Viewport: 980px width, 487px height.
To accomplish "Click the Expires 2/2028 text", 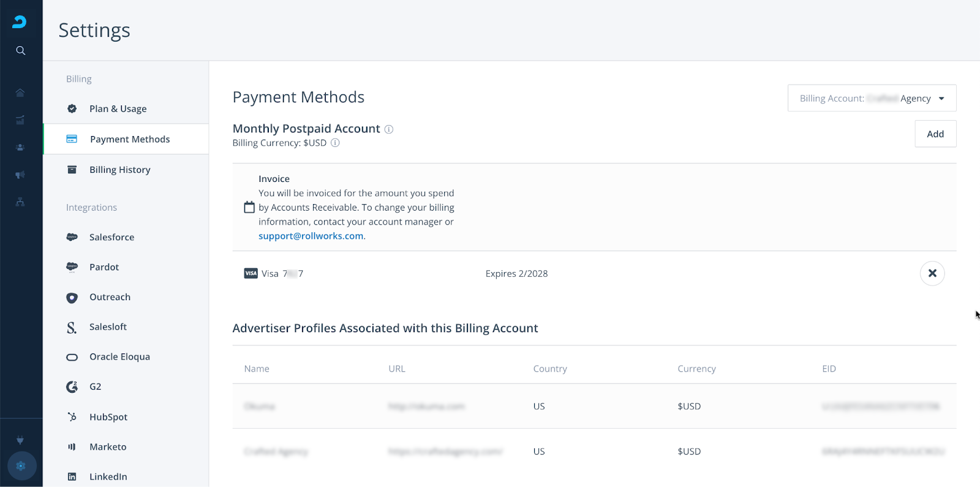I will [516, 274].
